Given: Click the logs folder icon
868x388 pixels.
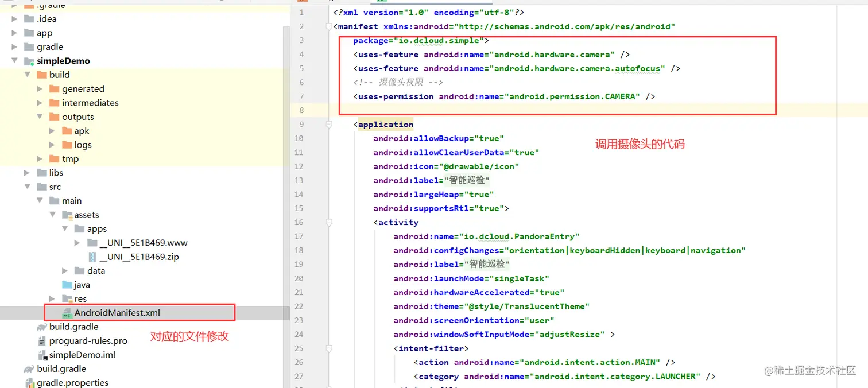Looking at the screenshot, I should click(x=67, y=145).
